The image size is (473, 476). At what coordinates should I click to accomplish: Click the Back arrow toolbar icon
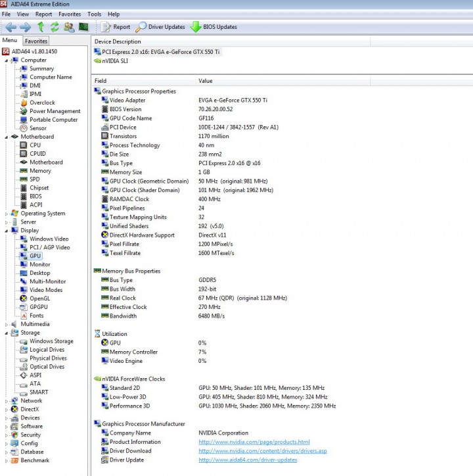tap(11, 28)
